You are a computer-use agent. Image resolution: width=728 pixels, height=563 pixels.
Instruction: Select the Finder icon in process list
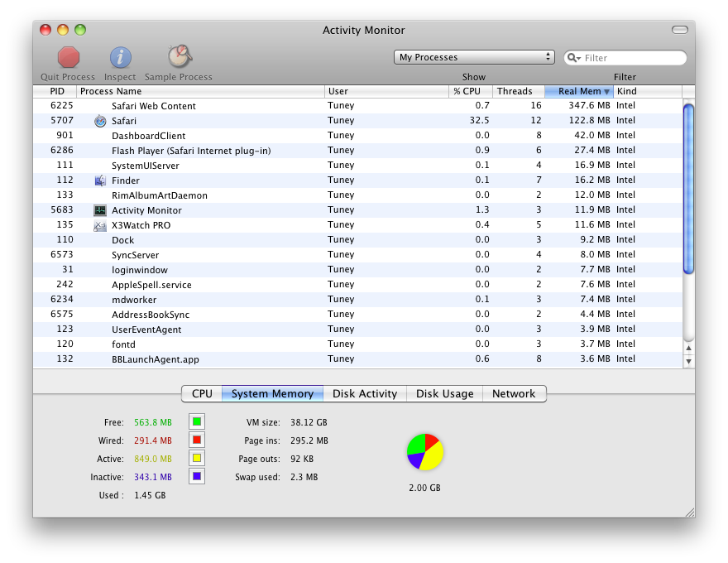click(100, 180)
